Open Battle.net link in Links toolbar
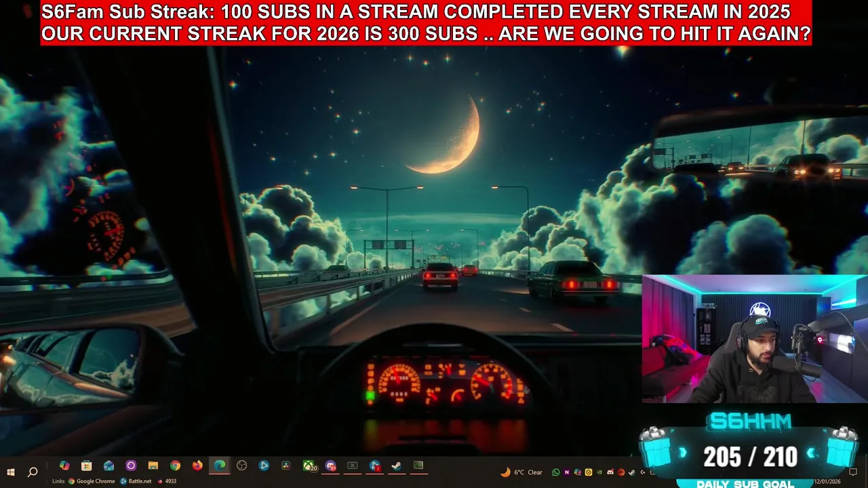Viewport: 868px width, 488px height. tap(136, 481)
